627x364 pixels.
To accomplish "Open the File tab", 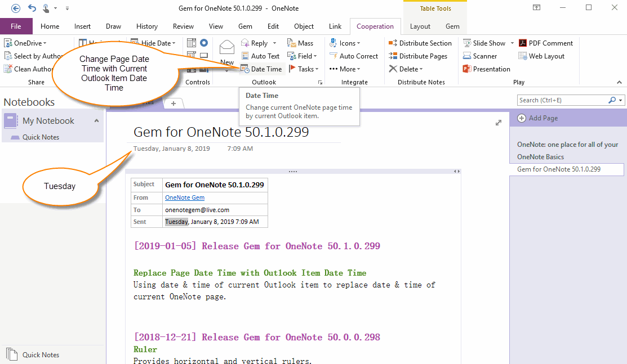I will (x=16, y=26).
